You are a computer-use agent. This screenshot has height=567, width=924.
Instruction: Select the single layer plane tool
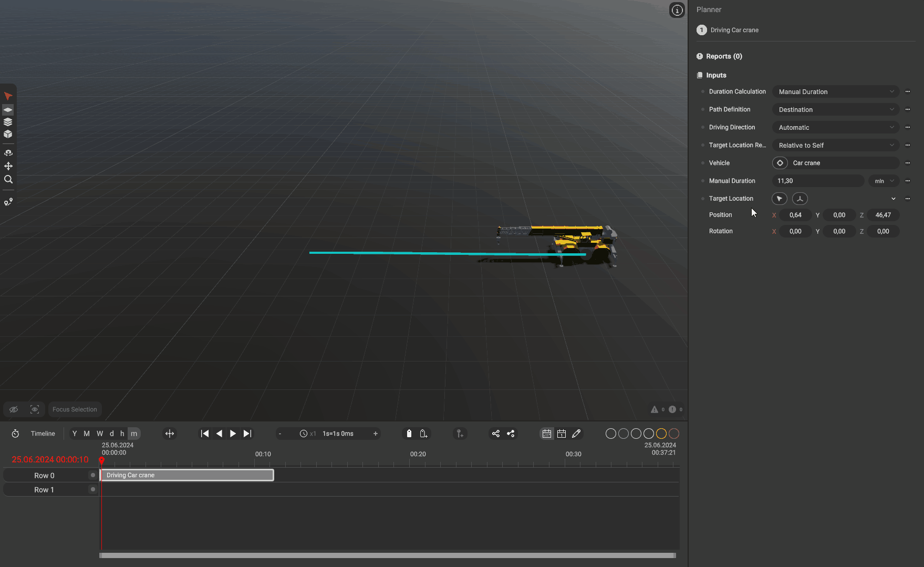pyautogui.click(x=8, y=110)
